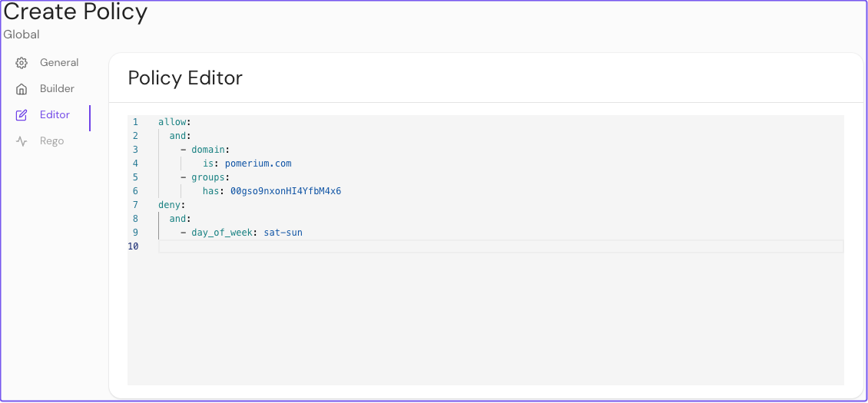Click the 'sat-sun' value
The height and width of the screenshot is (403, 868).
pos(283,233)
